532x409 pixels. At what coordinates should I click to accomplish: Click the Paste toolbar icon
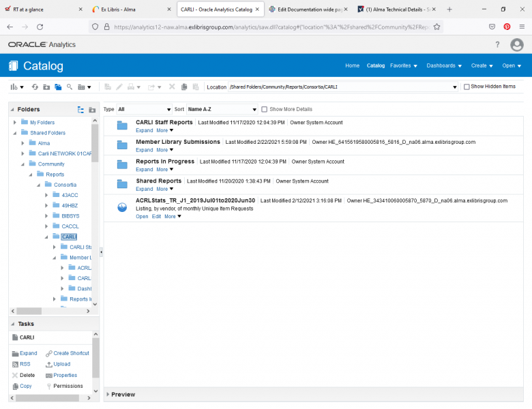(196, 87)
